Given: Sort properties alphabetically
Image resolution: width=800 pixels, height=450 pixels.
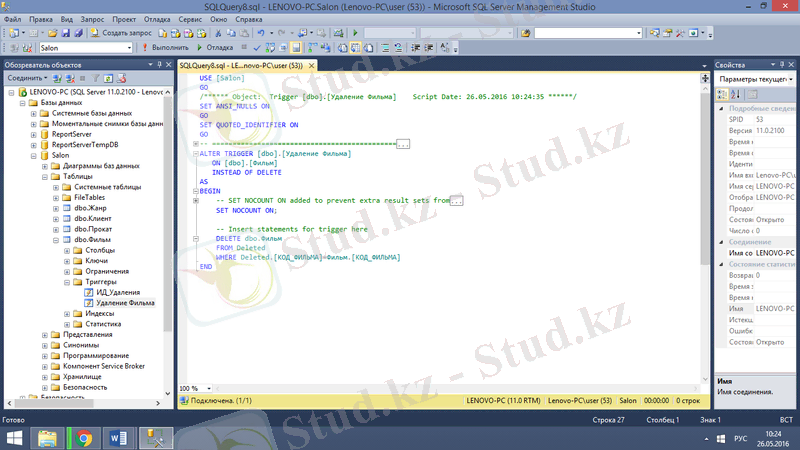Looking at the screenshot, I should pos(736,94).
